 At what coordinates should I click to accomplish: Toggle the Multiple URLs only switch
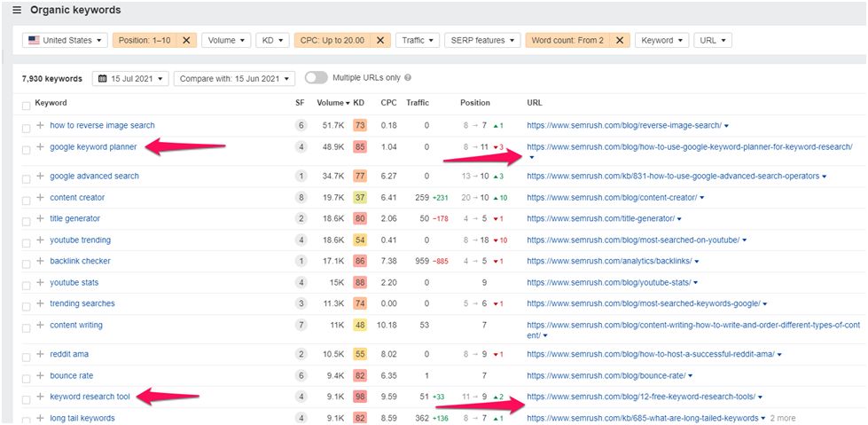coord(316,78)
